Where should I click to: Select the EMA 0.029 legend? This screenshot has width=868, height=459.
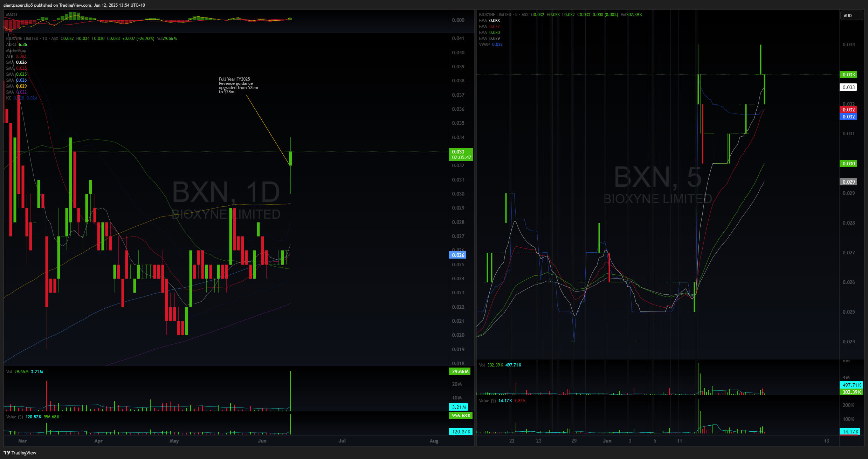pos(489,39)
